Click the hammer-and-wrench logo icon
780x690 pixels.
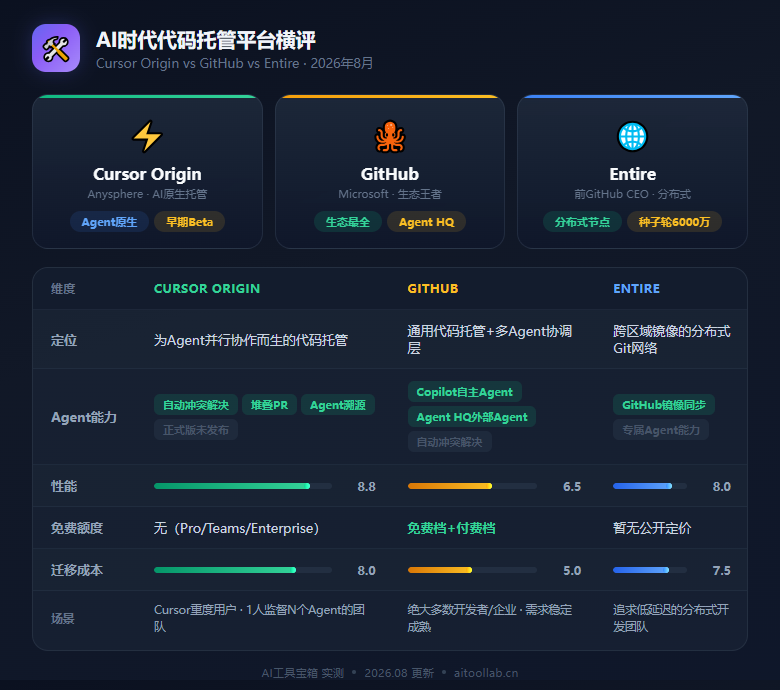[x=56, y=48]
